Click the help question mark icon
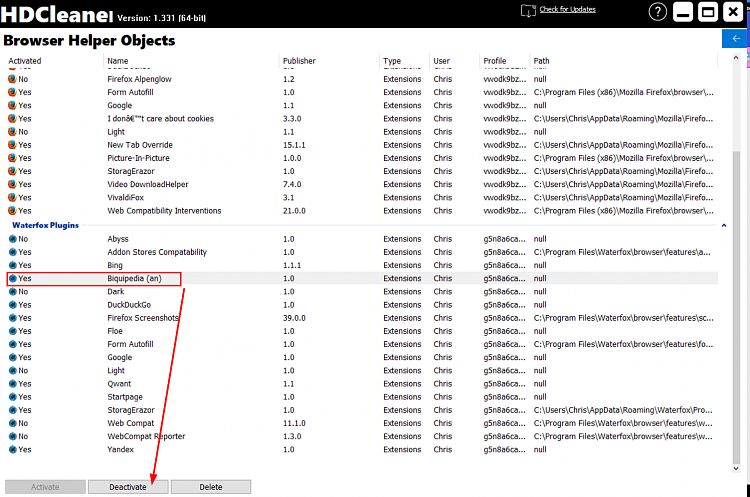This screenshot has width=750, height=497. click(x=658, y=11)
